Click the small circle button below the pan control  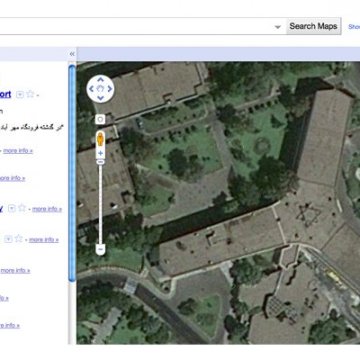100,119
